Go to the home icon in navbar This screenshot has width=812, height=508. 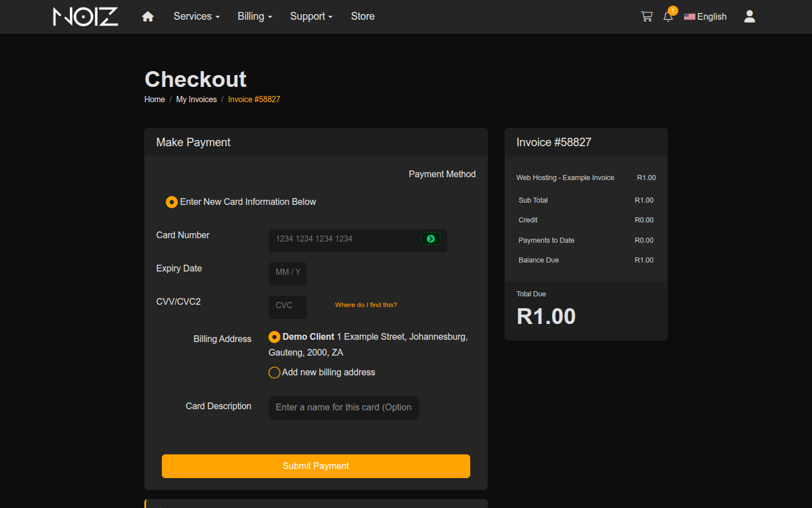(148, 16)
